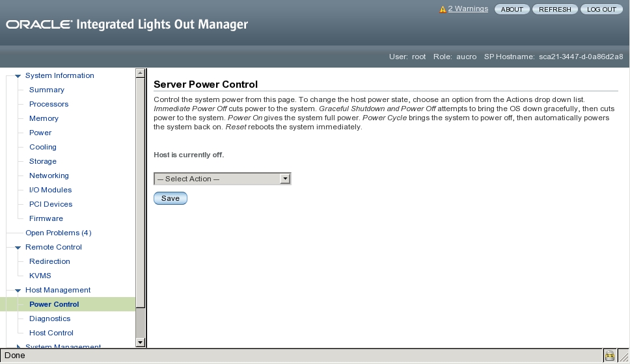The width and height of the screenshot is (630, 364).
Task: Open the Memory page
Action: coord(44,118)
